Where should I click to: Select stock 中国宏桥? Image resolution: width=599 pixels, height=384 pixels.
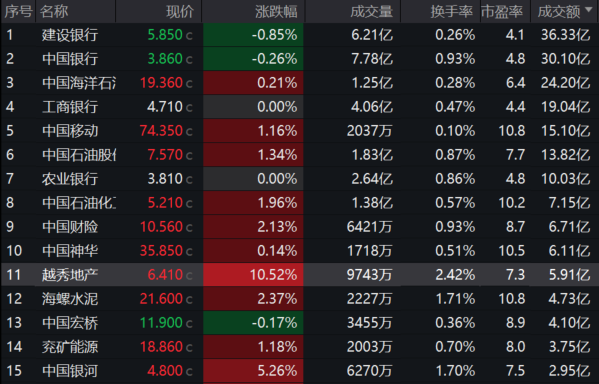(x=70, y=323)
